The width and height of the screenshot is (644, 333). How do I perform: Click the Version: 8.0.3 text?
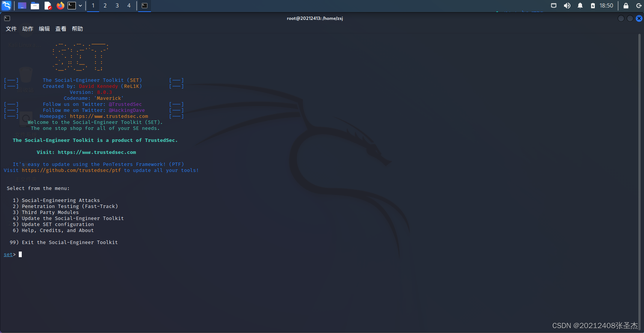(x=91, y=92)
